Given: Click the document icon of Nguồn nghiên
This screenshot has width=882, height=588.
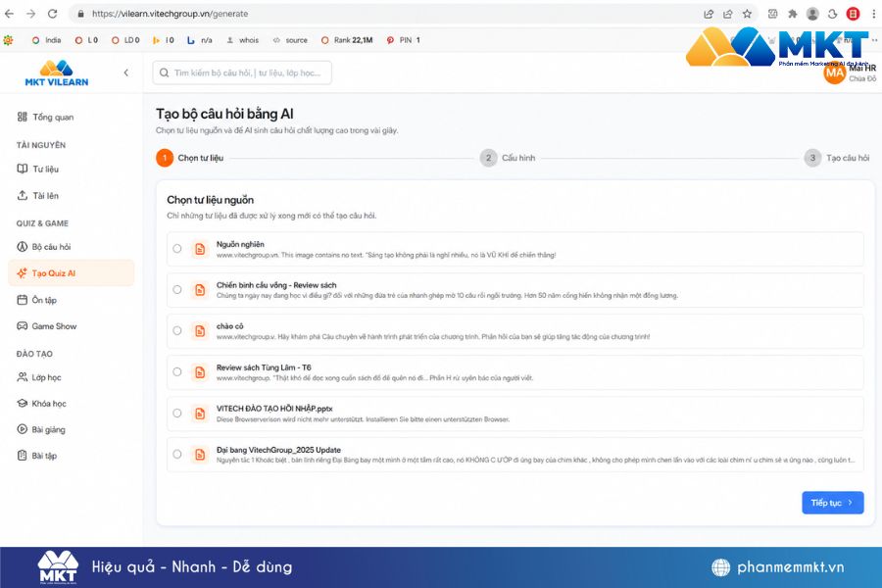Looking at the screenshot, I should [200, 249].
